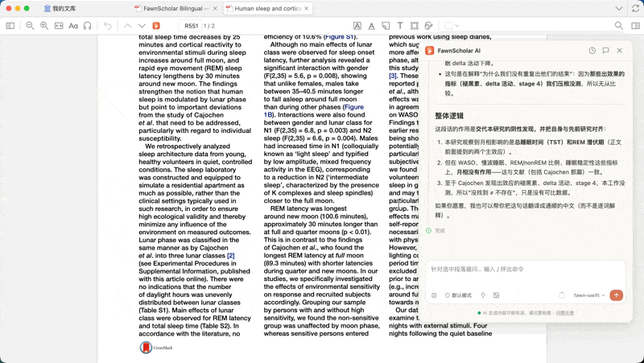644x363 pixels.
Task: Open reference [2] citation link
Action: click(231, 255)
